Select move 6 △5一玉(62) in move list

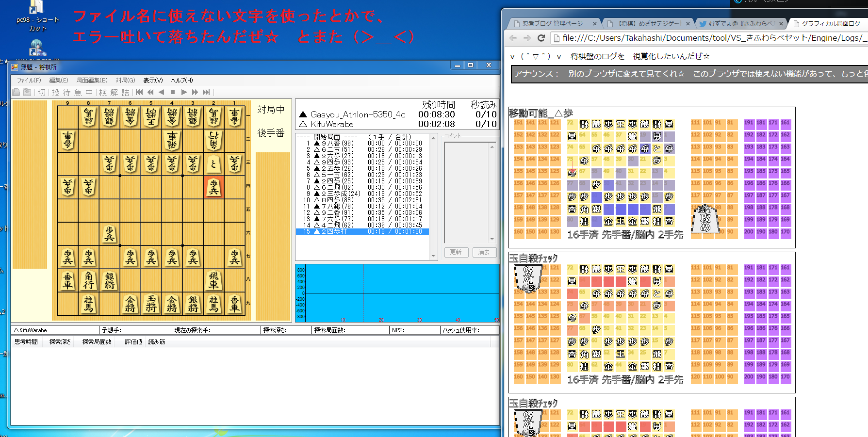[x=362, y=175]
